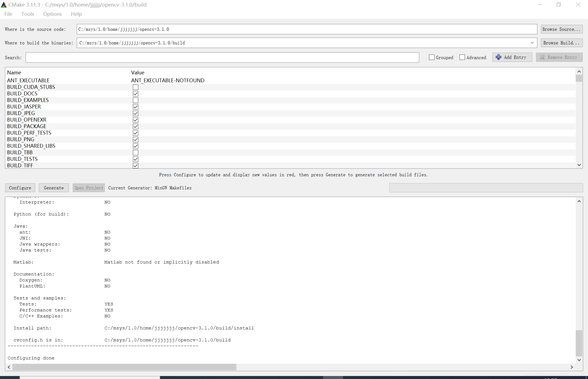
Task: Click the Configure button
Action: (20, 188)
